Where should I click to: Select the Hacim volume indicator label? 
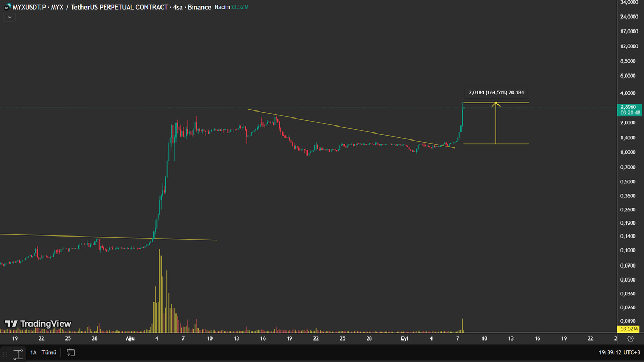click(222, 8)
